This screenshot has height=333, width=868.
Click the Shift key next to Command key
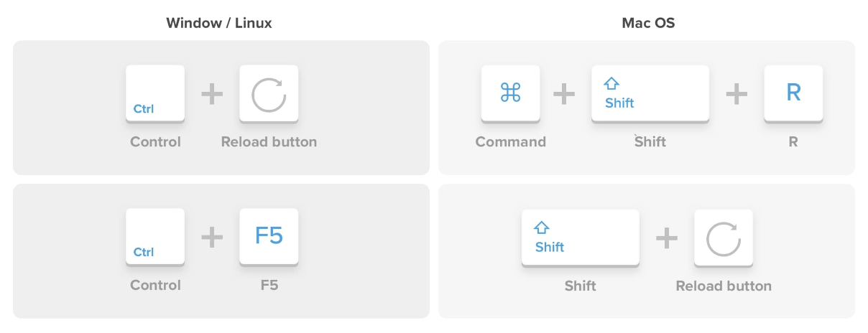tap(650, 94)
